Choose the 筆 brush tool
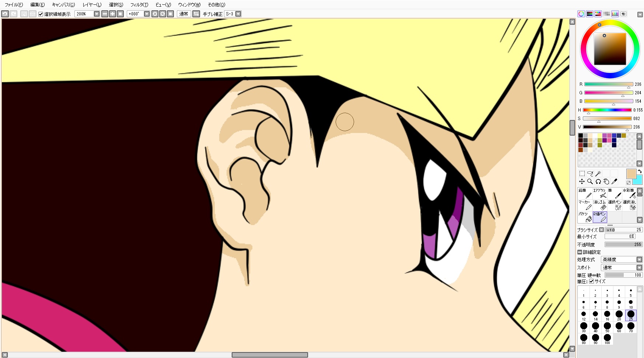 coord(615,193)
